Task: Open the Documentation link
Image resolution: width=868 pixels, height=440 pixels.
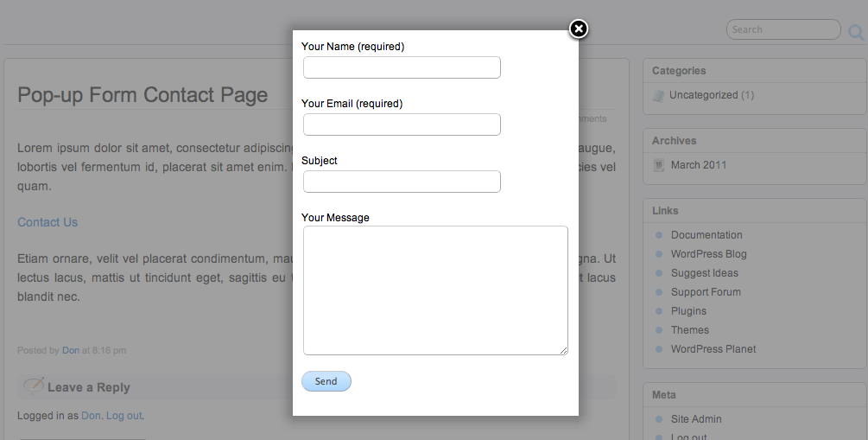Action: (x=706, y=235)
